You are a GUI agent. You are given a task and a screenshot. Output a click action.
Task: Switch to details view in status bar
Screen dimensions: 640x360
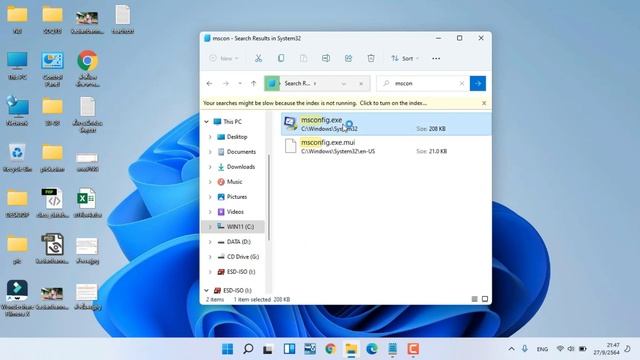(x=474, y=299)
